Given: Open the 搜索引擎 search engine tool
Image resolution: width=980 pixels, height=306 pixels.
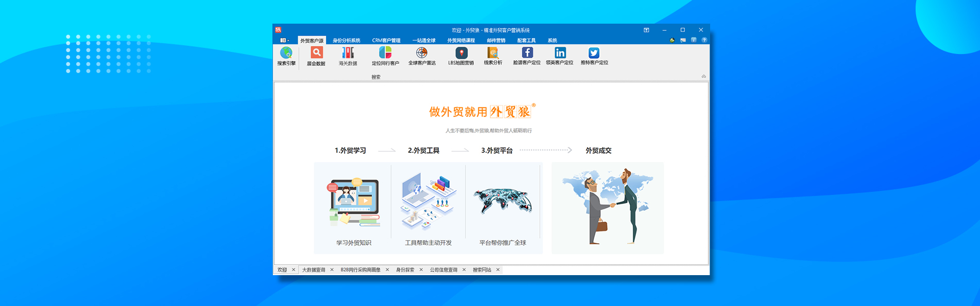Looking at the screenshot, I should pos(286,57).
